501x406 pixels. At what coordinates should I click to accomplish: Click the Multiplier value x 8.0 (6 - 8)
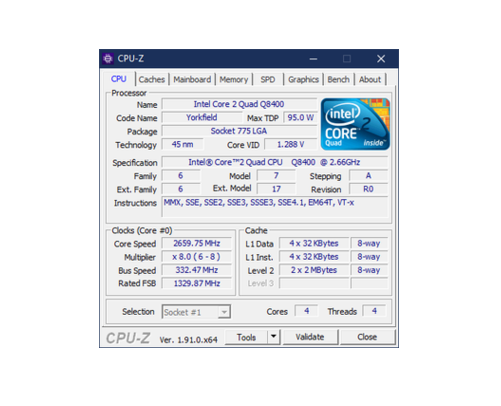[x=197, y=257]
